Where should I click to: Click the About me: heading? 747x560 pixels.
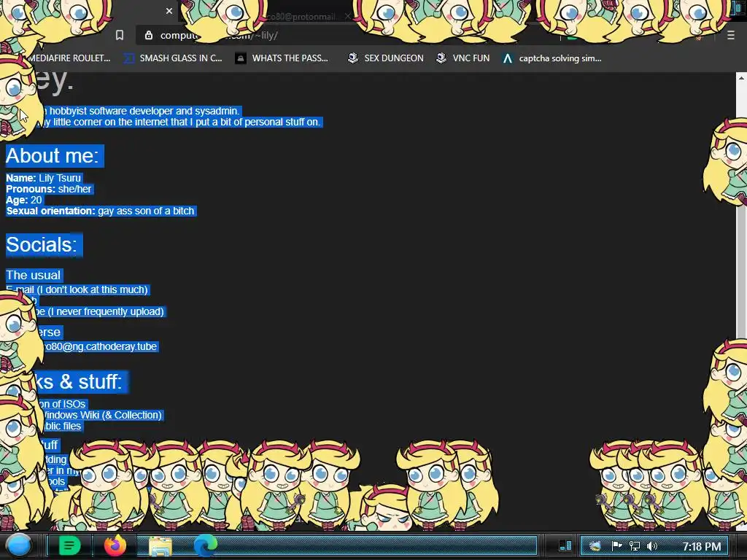53,156
